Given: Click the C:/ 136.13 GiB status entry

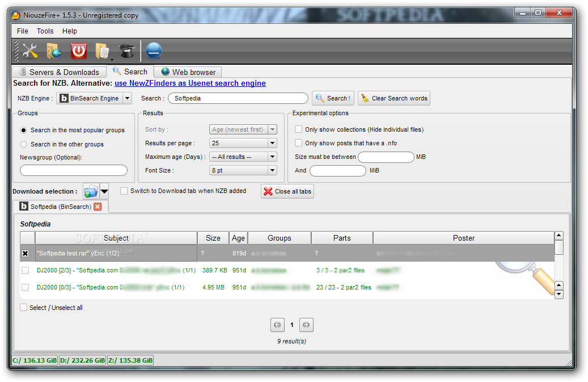Looking at the screenshot, I should (x=35, y=360).
